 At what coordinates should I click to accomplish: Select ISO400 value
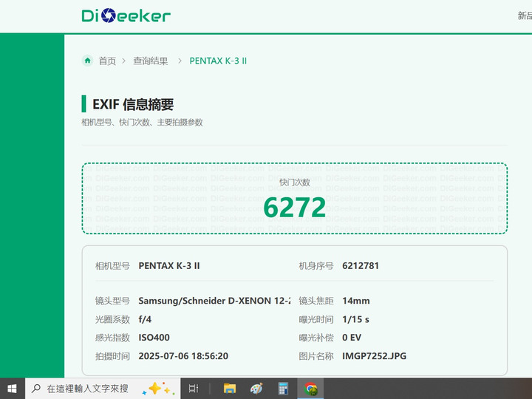154,338
